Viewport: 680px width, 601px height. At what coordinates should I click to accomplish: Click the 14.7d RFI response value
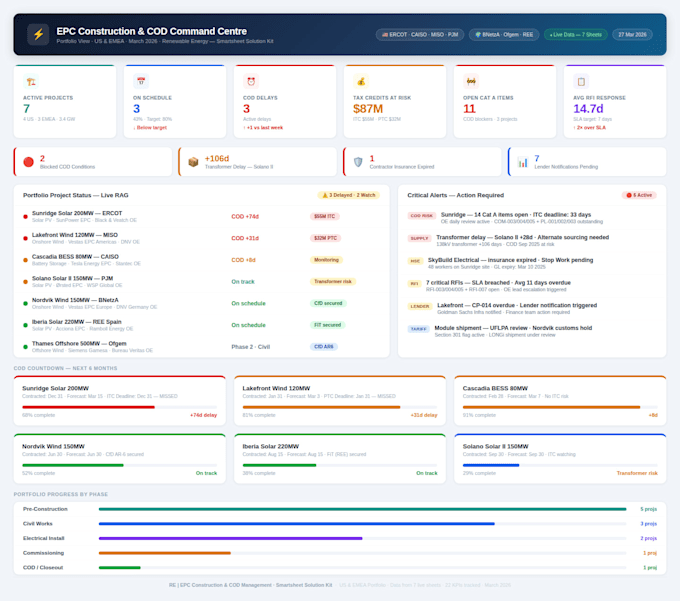[588, 108]
